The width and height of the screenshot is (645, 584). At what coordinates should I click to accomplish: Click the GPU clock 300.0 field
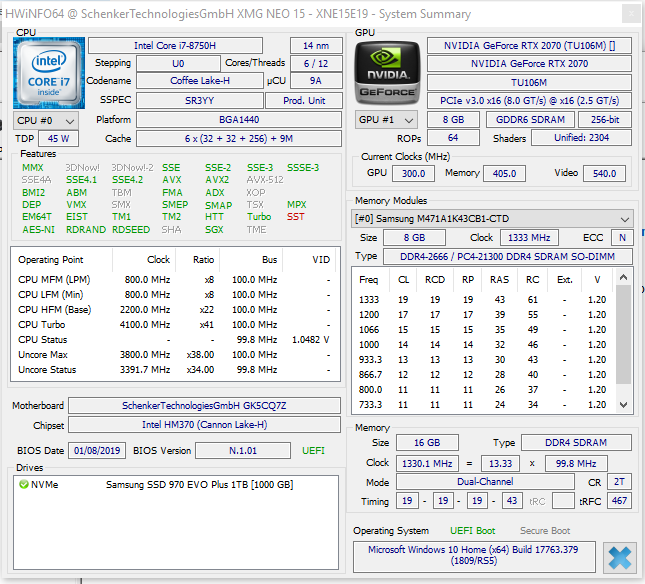413,174
